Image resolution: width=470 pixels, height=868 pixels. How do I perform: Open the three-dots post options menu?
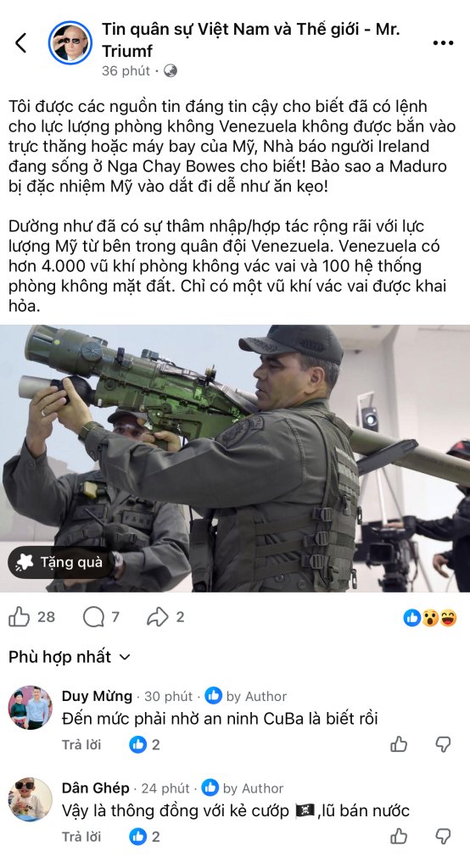[443, 43]
